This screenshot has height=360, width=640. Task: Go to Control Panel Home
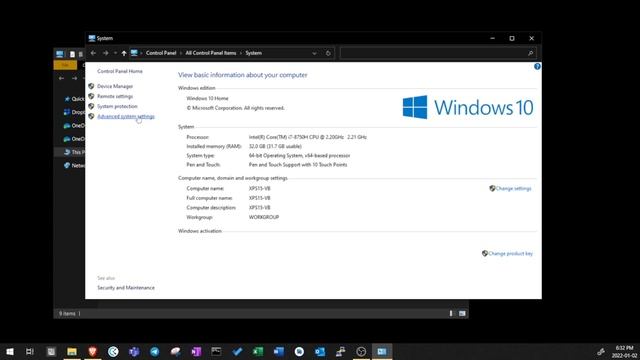click(x=120, y=71)
